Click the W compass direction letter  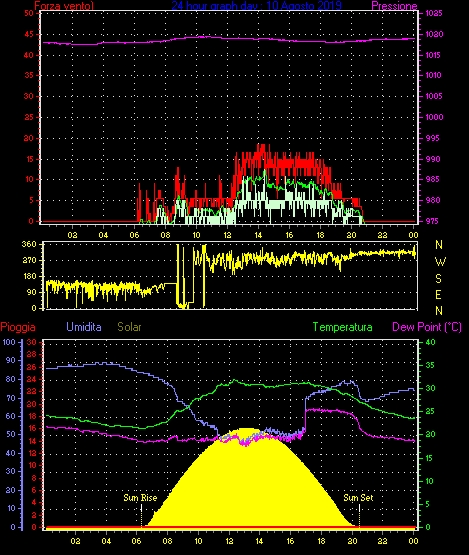tap(440, 262)
